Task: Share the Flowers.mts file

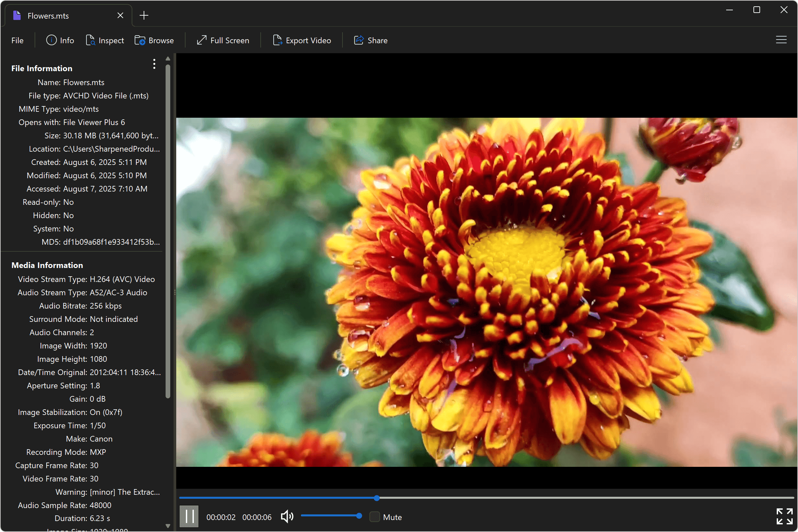Action: (x=370, y=40)
